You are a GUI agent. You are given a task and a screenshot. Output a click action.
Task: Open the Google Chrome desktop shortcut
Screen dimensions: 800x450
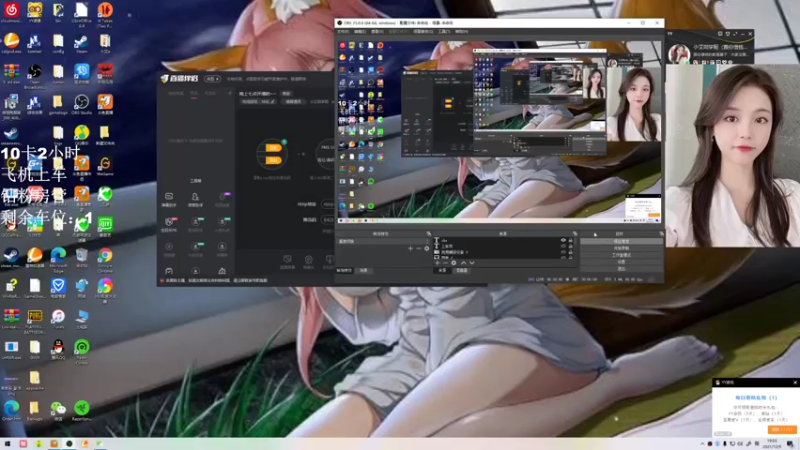point(105,255)
